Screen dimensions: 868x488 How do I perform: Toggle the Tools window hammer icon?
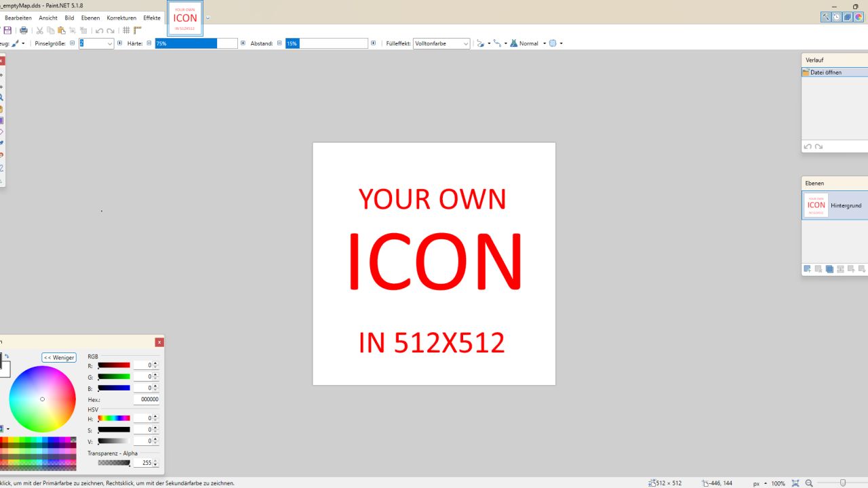(826, 18)
